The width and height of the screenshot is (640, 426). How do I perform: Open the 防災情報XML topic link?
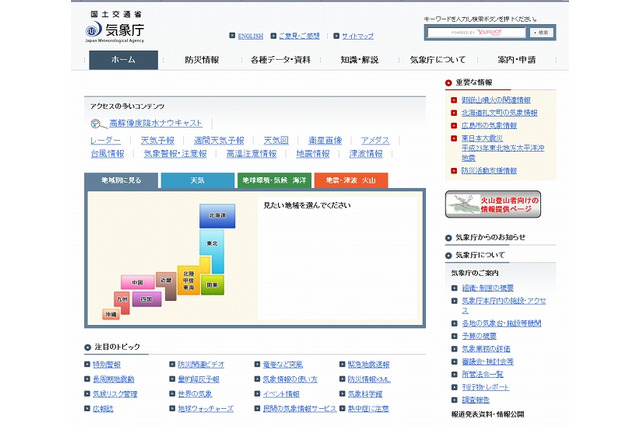369,379
